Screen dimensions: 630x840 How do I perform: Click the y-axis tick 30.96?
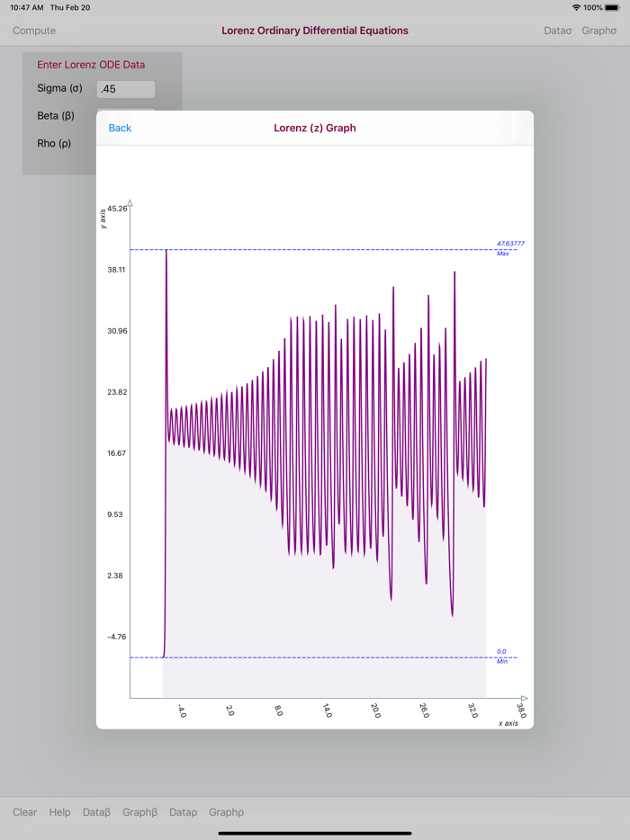tap(117, 331)
